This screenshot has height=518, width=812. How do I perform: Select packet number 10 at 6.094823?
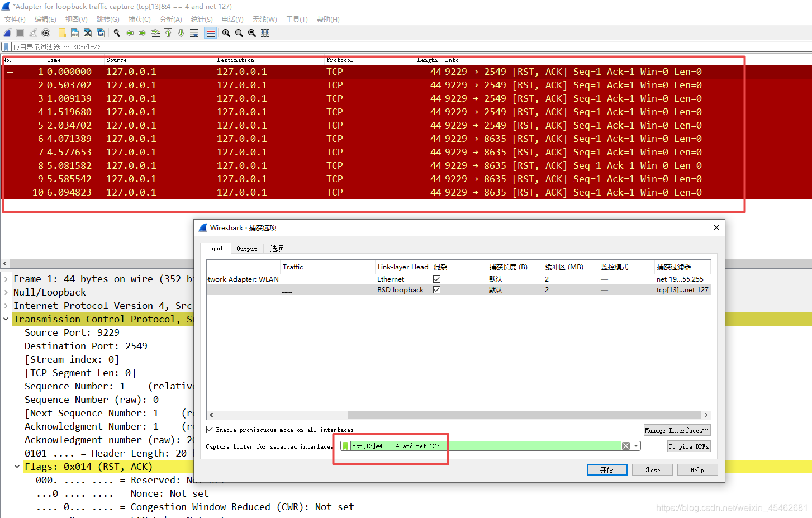point(407,192)
